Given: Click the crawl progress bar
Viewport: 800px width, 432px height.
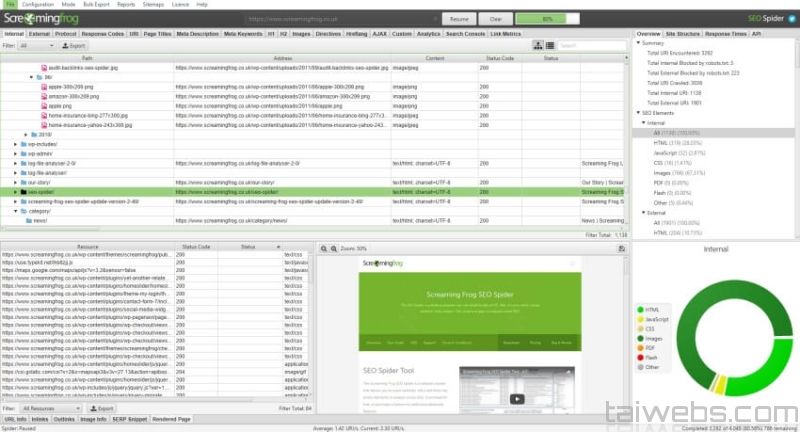Looking at the screenshot, I should tap(547, 19).
